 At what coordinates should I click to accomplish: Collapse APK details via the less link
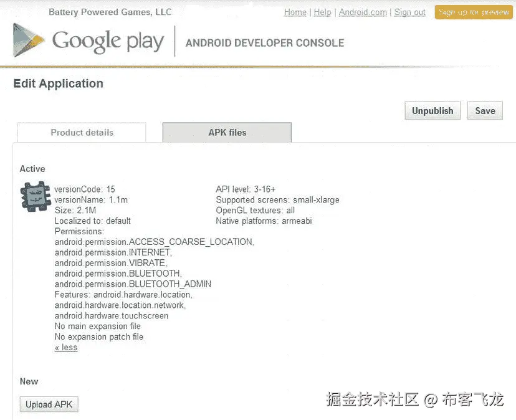65,347
